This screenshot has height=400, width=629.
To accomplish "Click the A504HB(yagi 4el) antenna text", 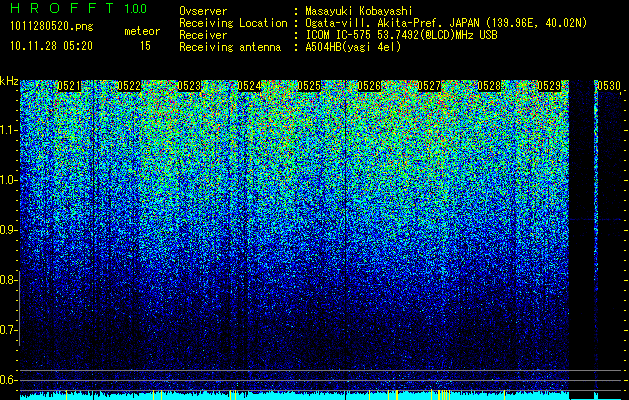I will click(353, 47).
